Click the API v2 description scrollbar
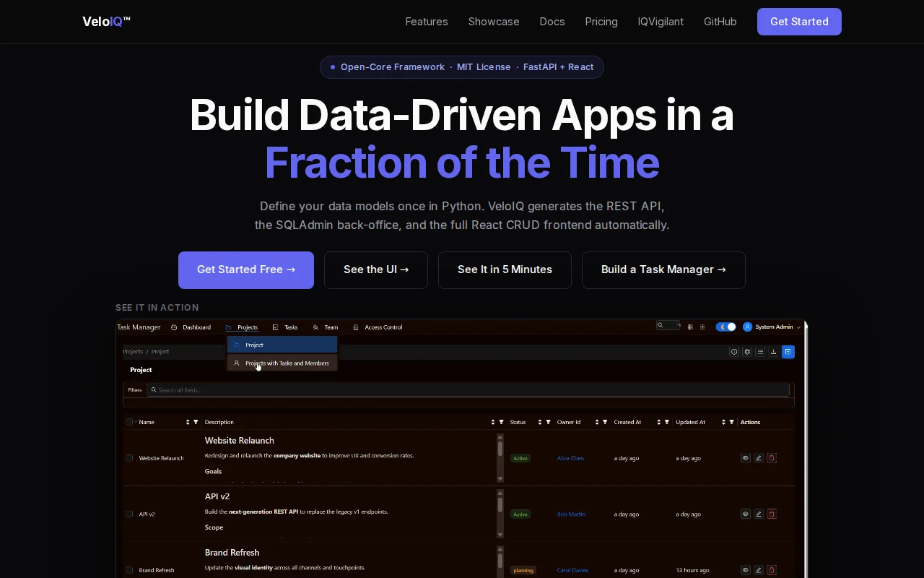 click(x=500, y=514)
